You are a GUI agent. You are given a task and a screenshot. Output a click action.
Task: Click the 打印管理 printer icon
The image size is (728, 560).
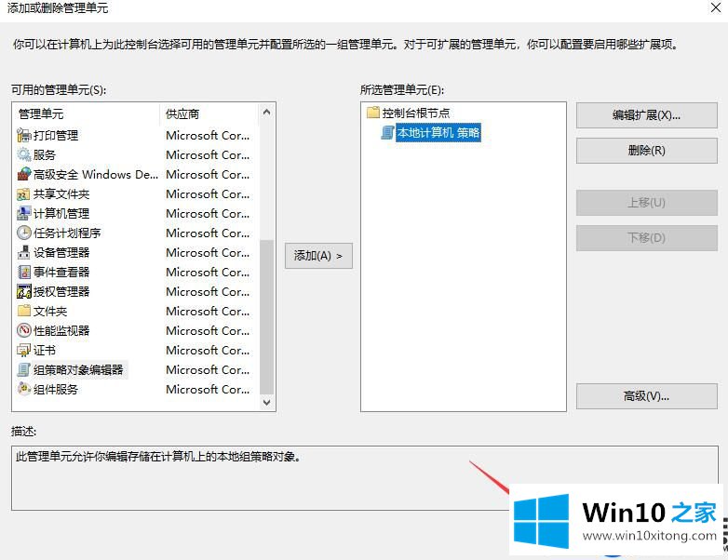click(24, 135)
